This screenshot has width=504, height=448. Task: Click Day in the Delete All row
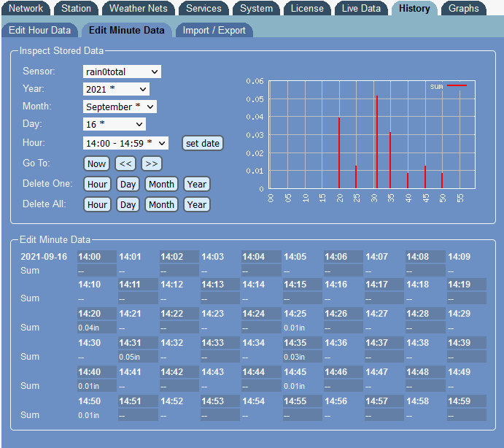click(128, 204)
